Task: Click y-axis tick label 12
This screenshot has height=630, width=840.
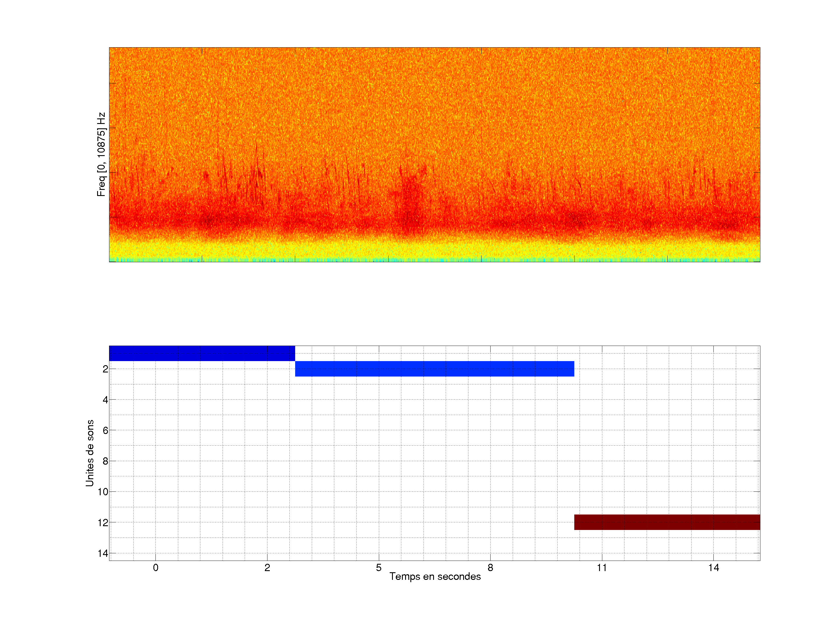Action: tap(103, 523)
